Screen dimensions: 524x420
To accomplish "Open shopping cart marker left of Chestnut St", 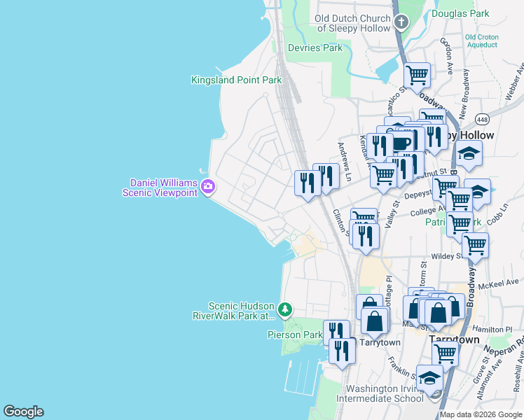I will click(x=384, y=176).
